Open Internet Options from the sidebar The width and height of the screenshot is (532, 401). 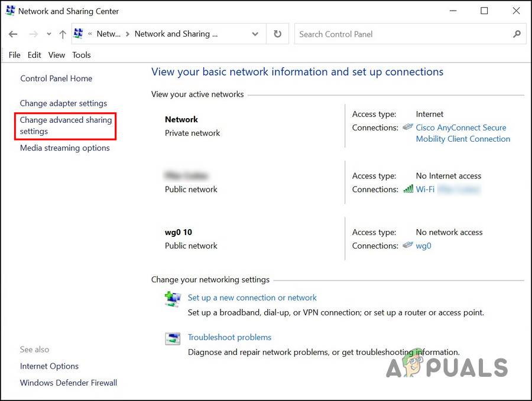click(49, 366)
